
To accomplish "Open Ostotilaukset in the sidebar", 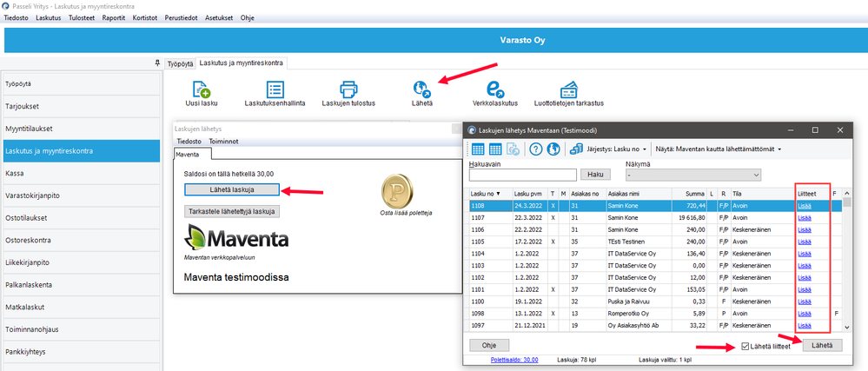I will [81, 217].
